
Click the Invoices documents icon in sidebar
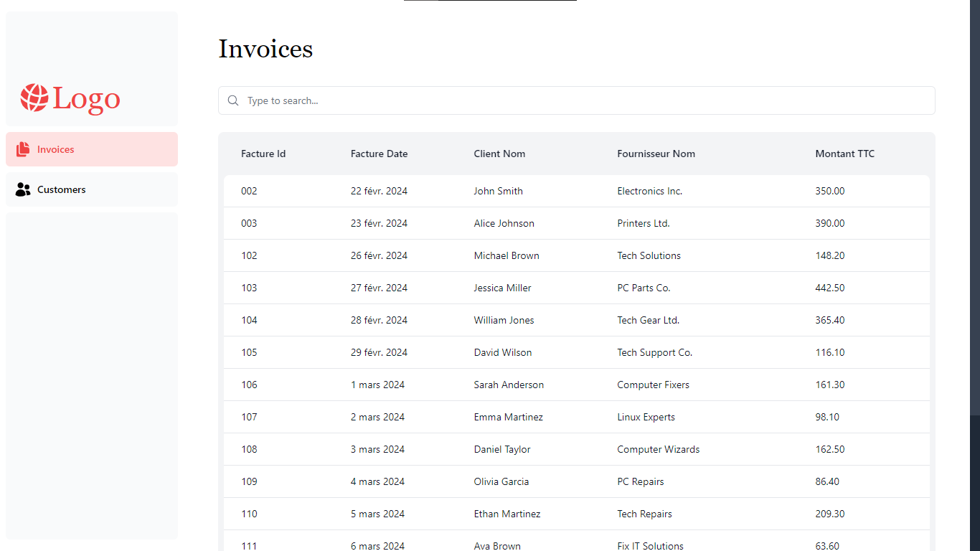click(x=23, y=149)
